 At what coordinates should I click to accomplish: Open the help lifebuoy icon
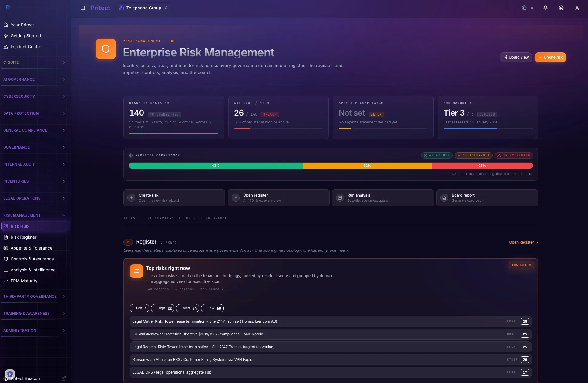pyautogui.click(x=561, y=8)
